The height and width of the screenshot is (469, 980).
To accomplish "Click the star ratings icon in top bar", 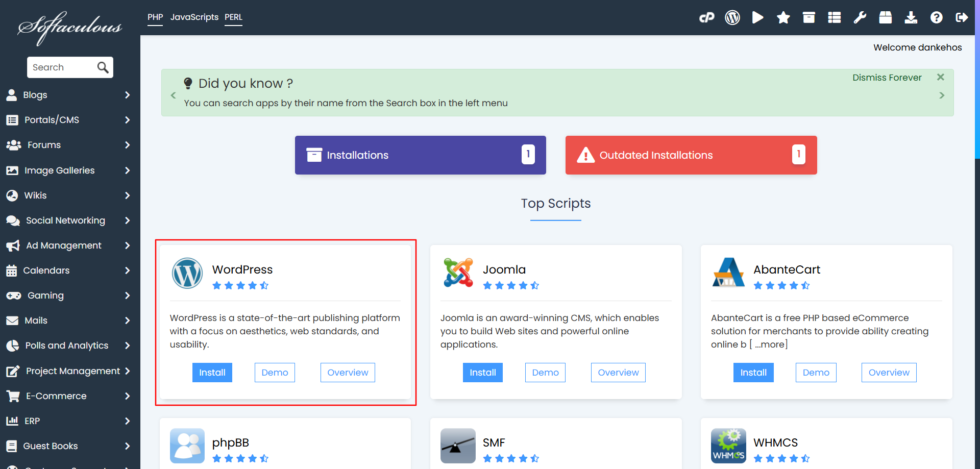I will pyautogui.click(x=783, y=18).
